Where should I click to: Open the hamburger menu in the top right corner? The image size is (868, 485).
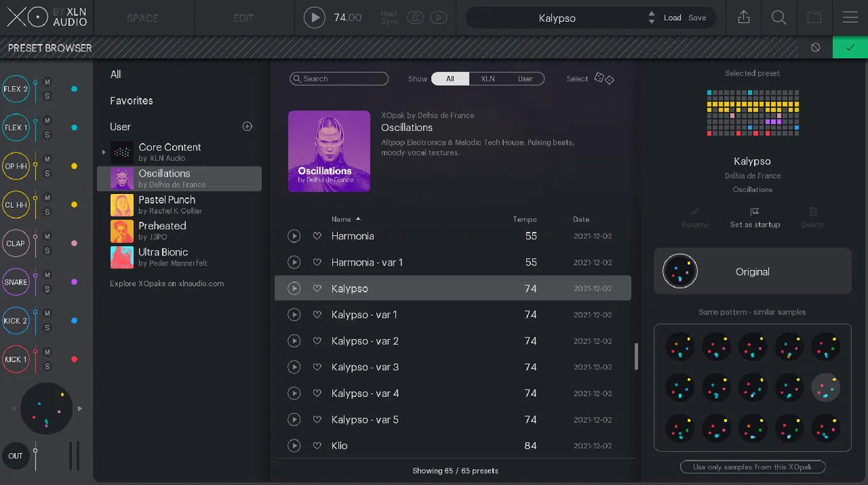(x=848, y=17)
